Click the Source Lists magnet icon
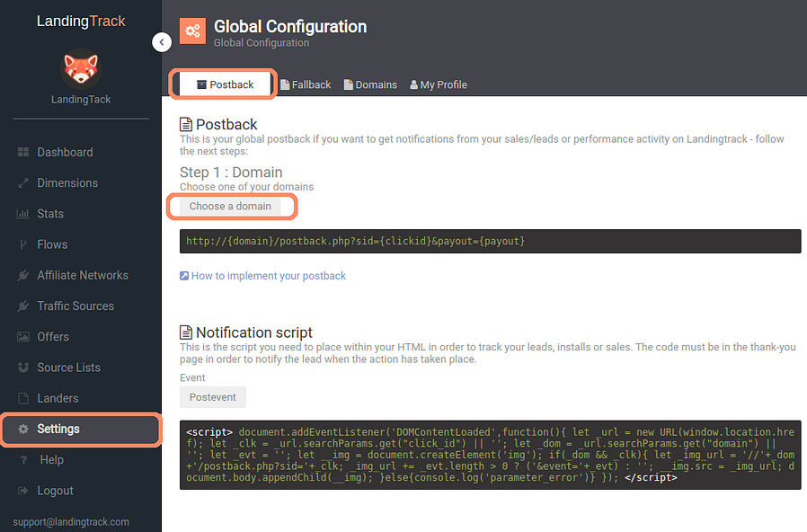This screenshot has height=532, width=807. 23,368
